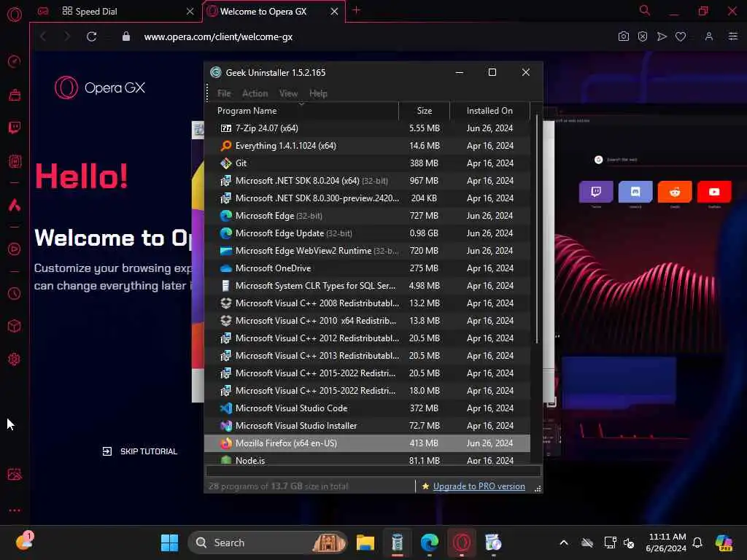Select the Git program row

tap(367, 163)
